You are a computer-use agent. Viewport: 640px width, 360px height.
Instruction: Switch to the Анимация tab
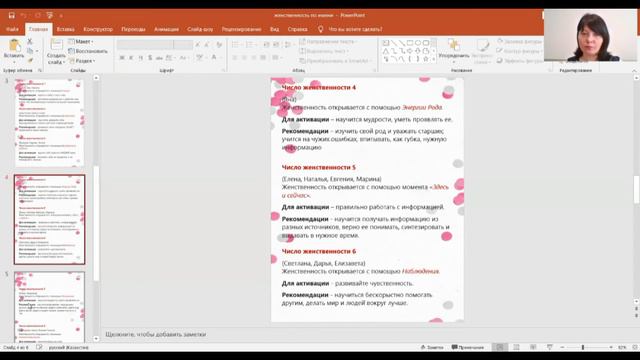pos(166,29)
